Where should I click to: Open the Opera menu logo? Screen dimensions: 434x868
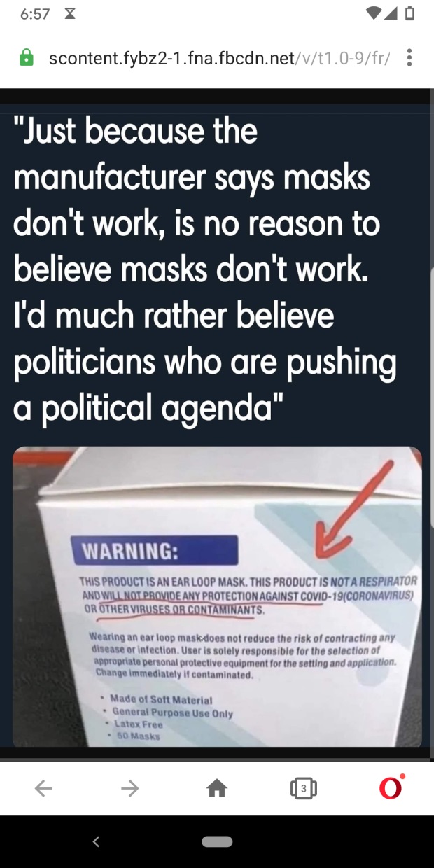coord(391,787)
